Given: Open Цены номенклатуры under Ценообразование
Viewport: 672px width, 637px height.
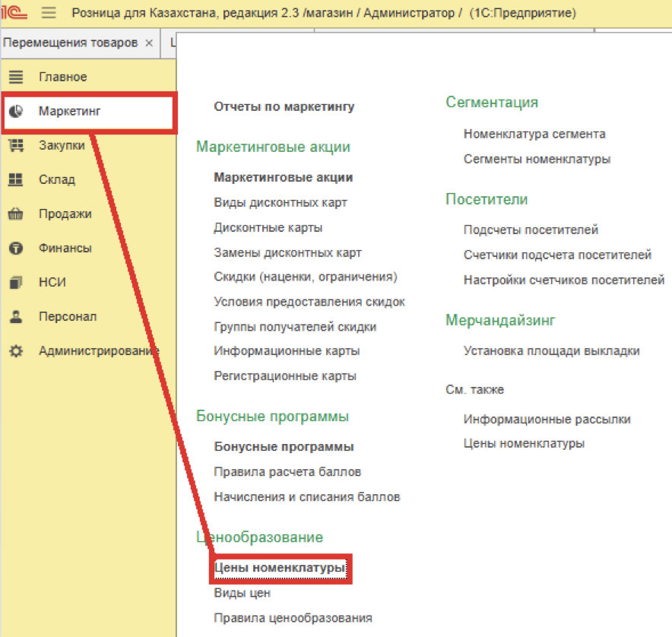Looking at the screenshot, I should point(279,568).
